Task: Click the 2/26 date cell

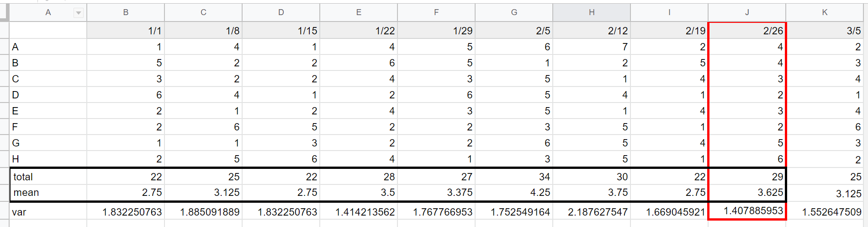Action: click(x=747, y=31)
